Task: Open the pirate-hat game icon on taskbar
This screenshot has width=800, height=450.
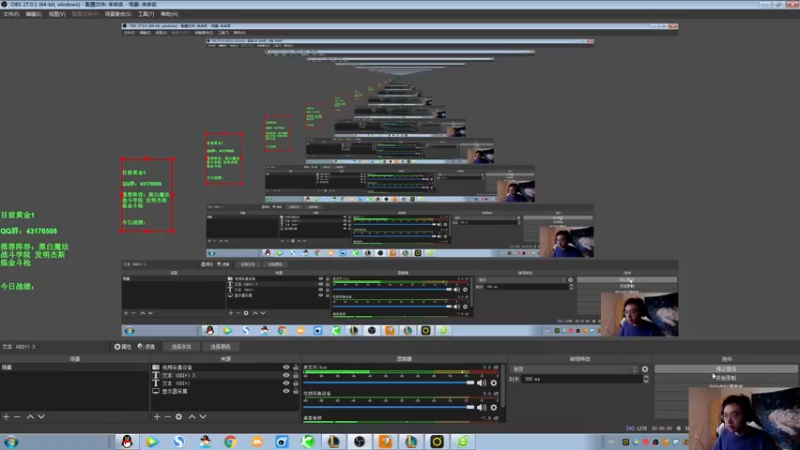Action: coord(205,441)
